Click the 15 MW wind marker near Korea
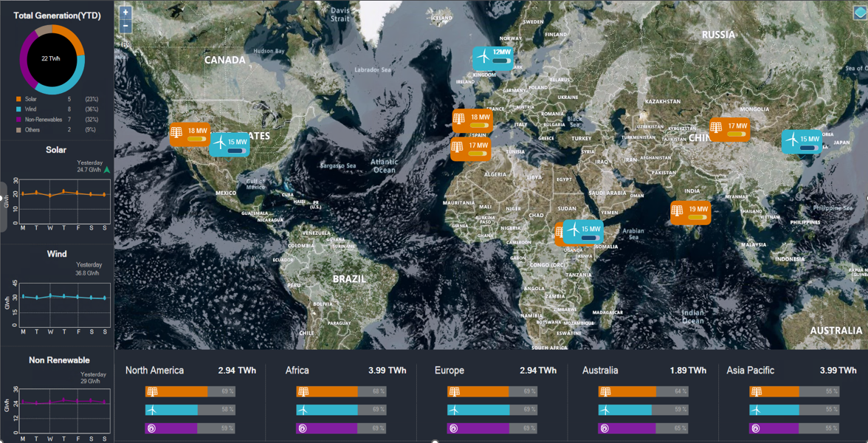Image resolution: width=868 pixels, height=443 pixels. [x=802, y=142]
